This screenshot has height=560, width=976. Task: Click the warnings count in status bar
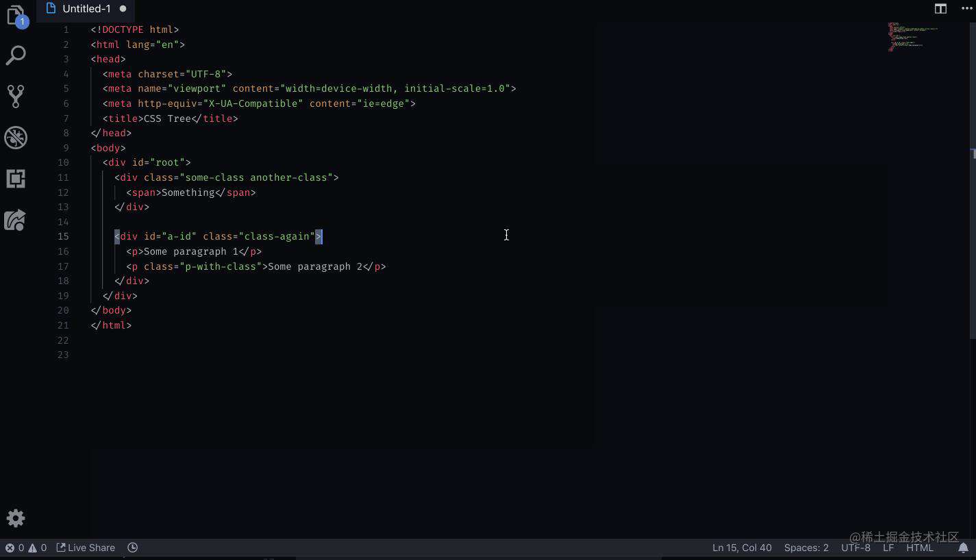(38, 548)
